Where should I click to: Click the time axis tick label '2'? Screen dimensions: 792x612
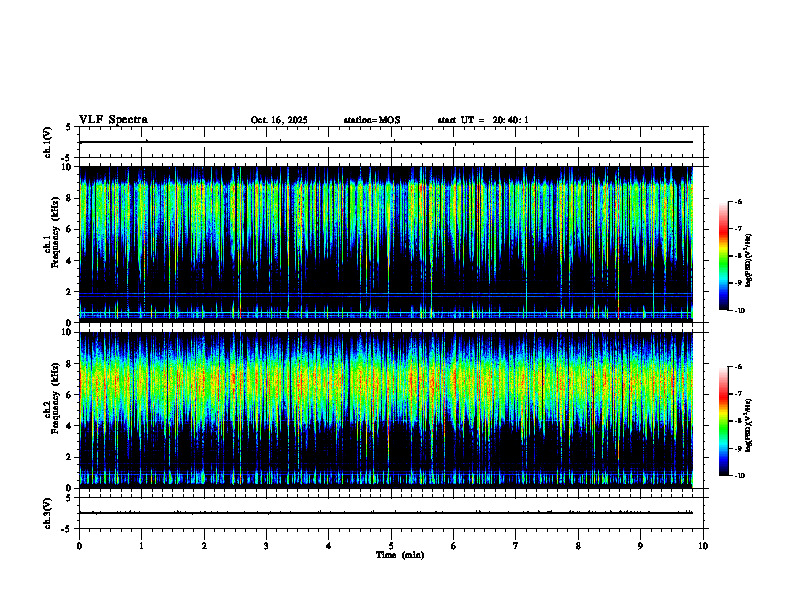click(204, 546)
